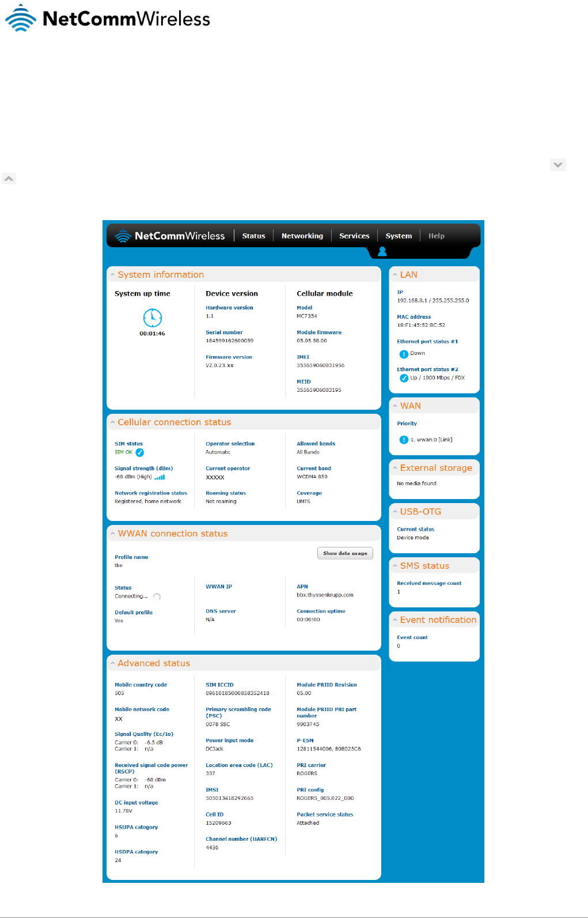The width and height of the screenshot is (588, 918).
Task: Click the APN value bbx.thyssenkrupp.com
Action: pyautogui.click(x=325, y=595)
